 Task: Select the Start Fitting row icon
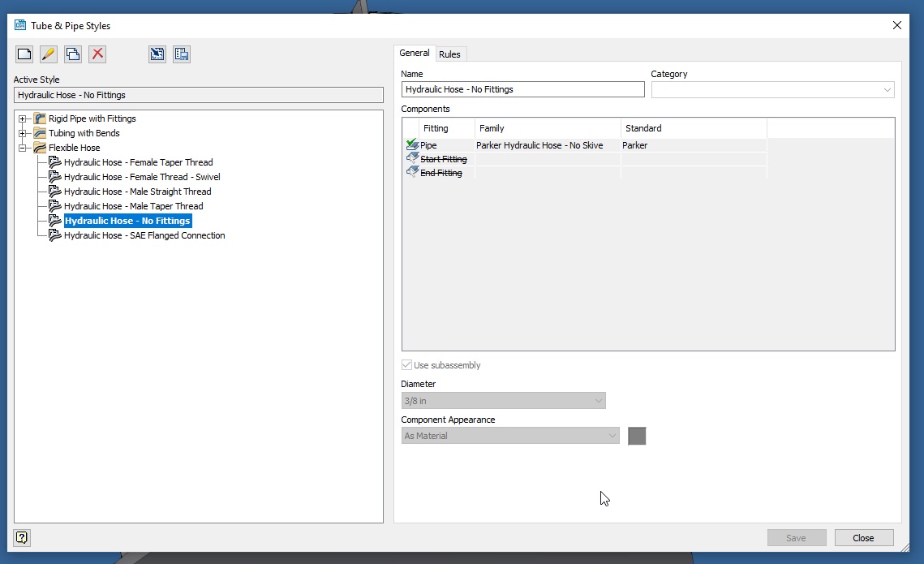[x=412, y=158]
